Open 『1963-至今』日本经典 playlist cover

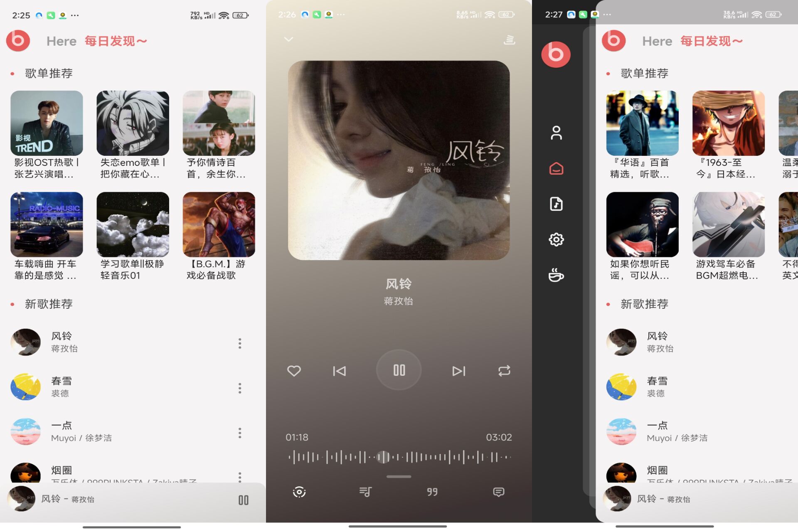pyautogui.click(x=729, y=123)
